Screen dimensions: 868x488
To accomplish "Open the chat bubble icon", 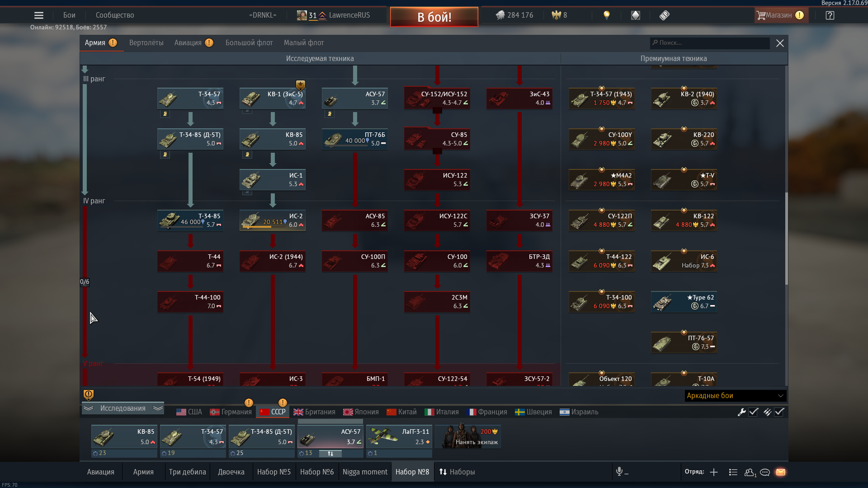I will pos(765,472).
